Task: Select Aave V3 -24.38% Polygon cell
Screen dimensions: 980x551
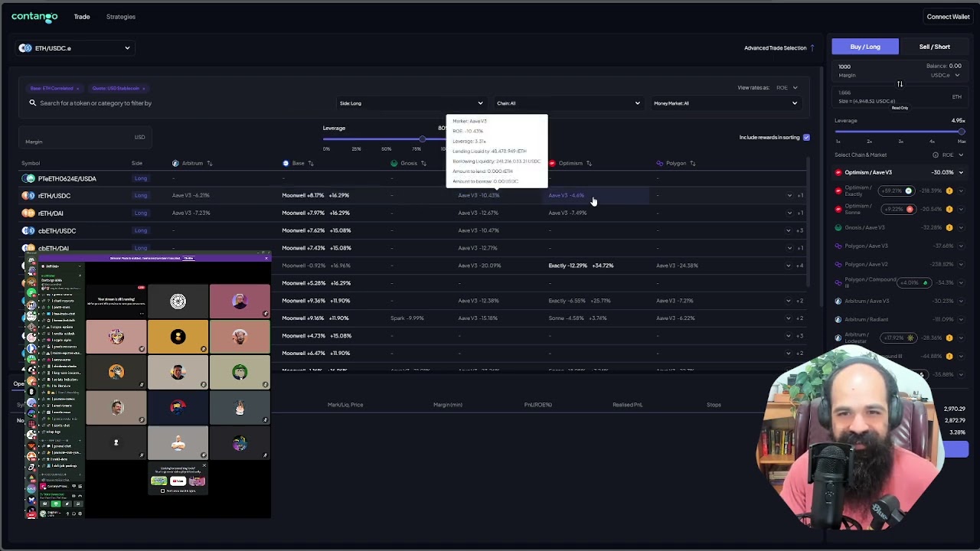Action: [x=677, y=266]
